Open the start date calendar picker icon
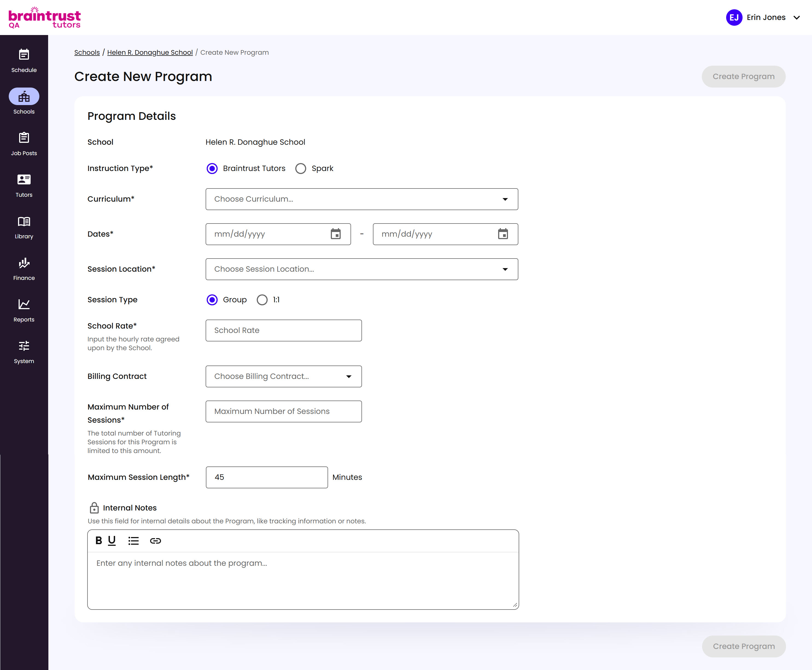Screen dimensions: 812x670 pyautogui.click(x=336, y=234)
